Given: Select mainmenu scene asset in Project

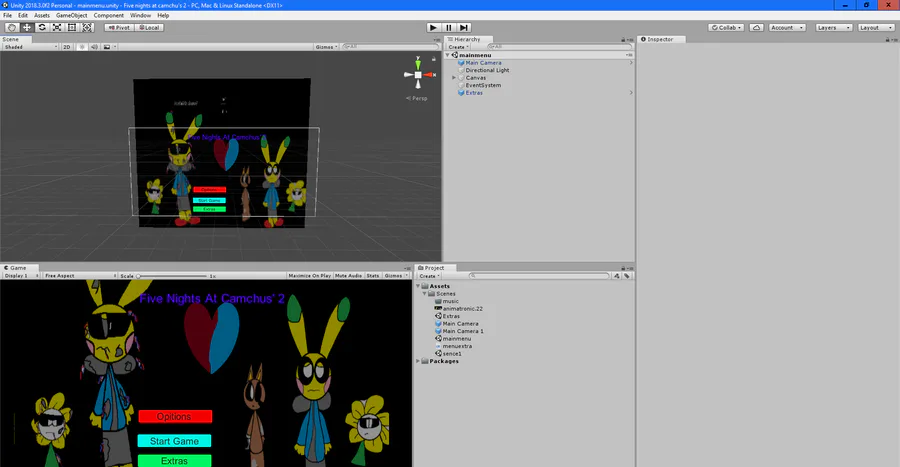Looking at the screenshot, I should 456,339.
